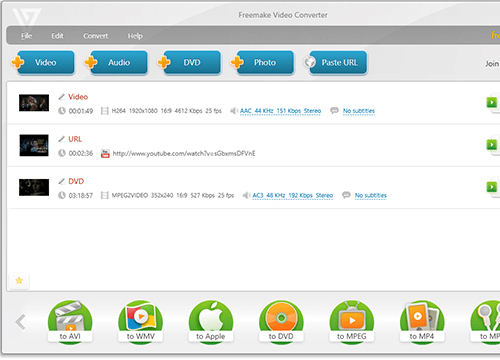Viewport: 500px width, 360px height.
Task: Click MPEG2VIDEO 352x240 video info text
Action: coord(173,195)
